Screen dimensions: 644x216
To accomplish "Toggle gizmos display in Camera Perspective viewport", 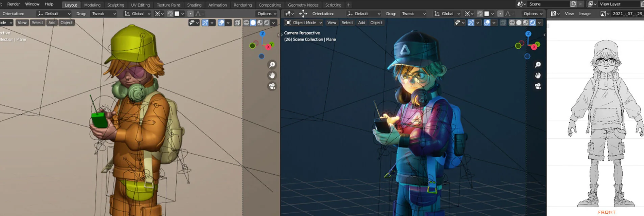I will point(471,23).
